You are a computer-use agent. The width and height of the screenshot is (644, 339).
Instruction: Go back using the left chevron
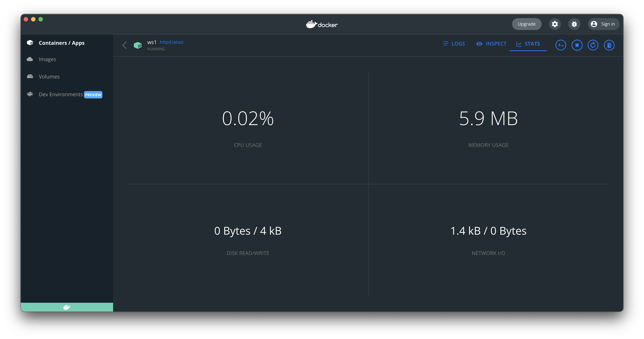(x=125, y=45)
